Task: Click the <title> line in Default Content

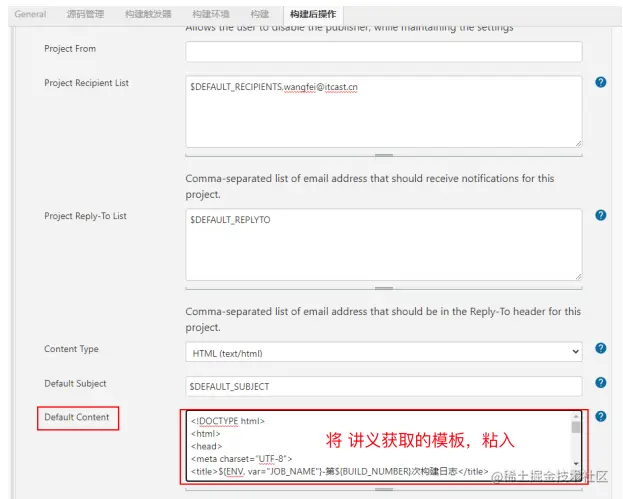Action: [339, 472]
